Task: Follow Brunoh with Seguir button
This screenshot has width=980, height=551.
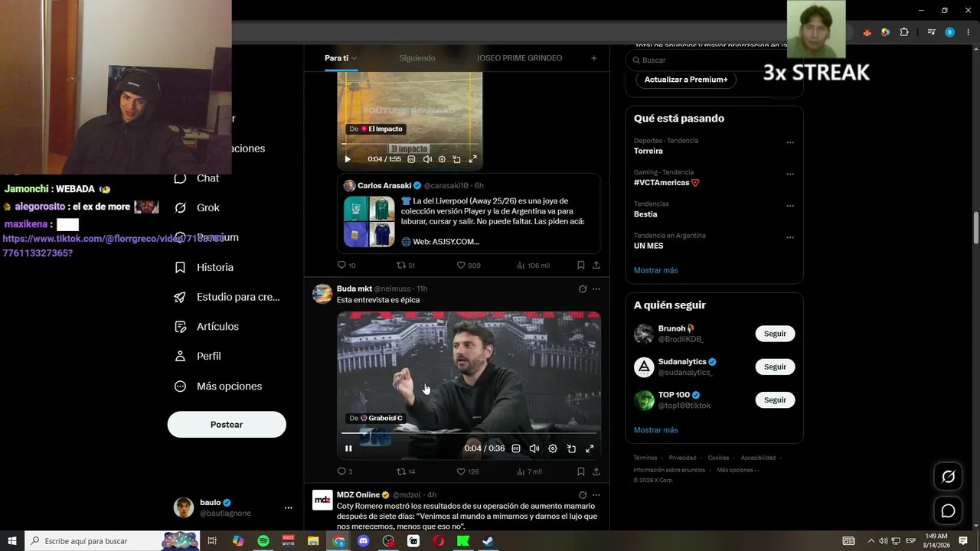Action: coord(775,334)
